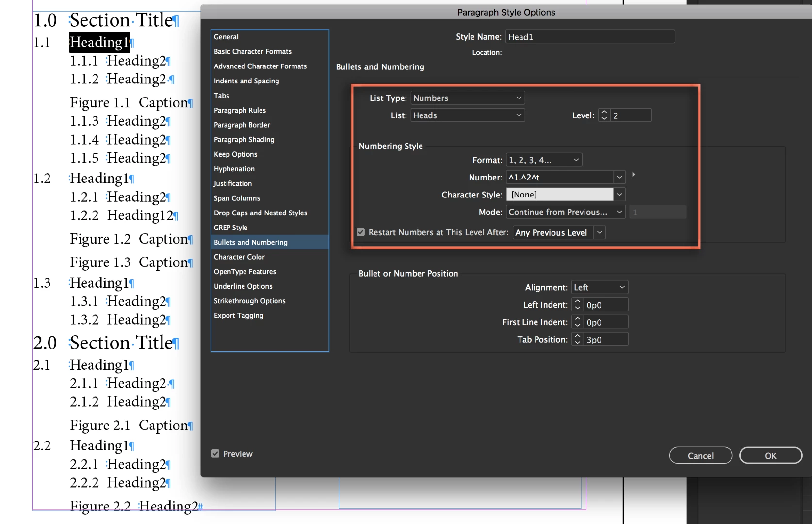
Task: Open Drop Caps and Nested Styles
Action: [x=270, y=213]
